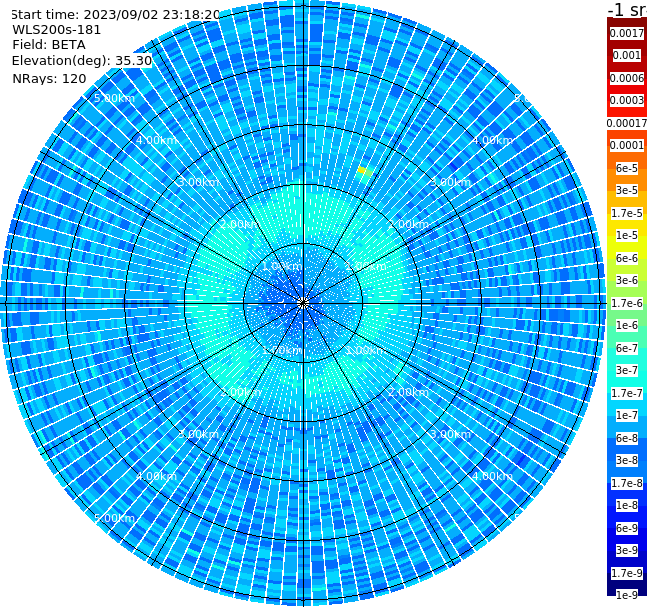This screenshot has height=607, width=647.
Task: Click the Field: BETA label
Action: point(49,45)
